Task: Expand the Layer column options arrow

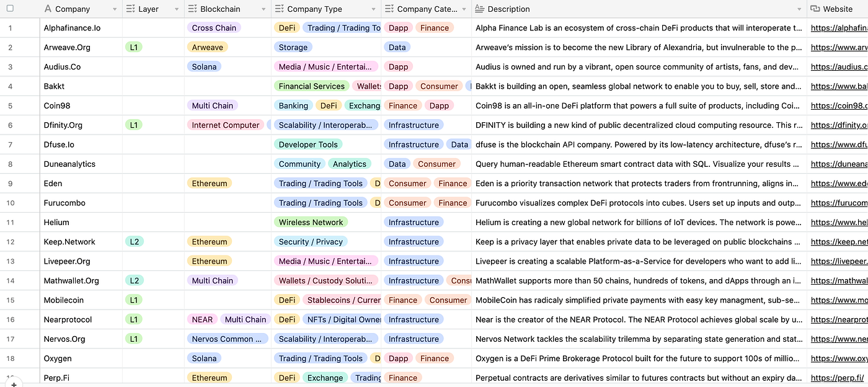Action: [x=177, y=9]
